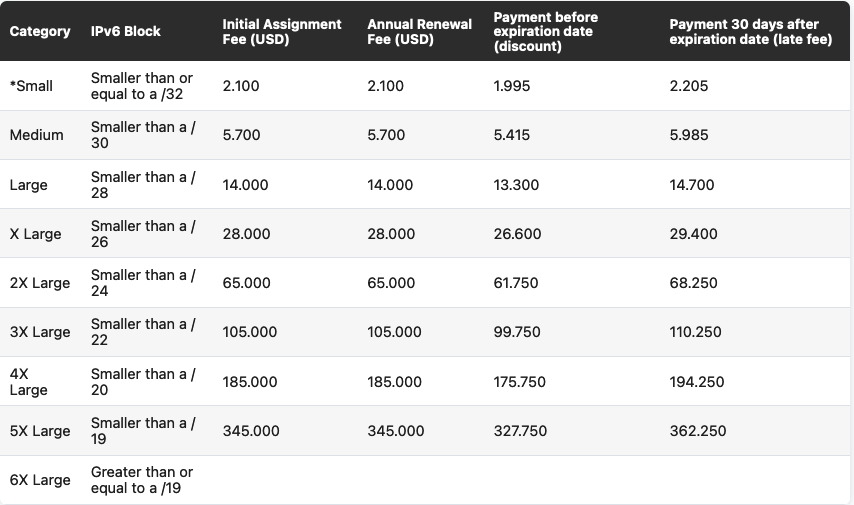Click the 'Smaller than or equal to a /32' cell
Viewport: 854px width, 505px height.
click(x=142, y=86)
